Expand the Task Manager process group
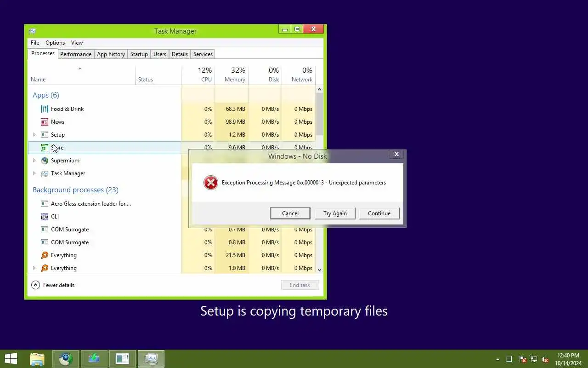This screenshot has height=368, width=588. coord(34,173)
